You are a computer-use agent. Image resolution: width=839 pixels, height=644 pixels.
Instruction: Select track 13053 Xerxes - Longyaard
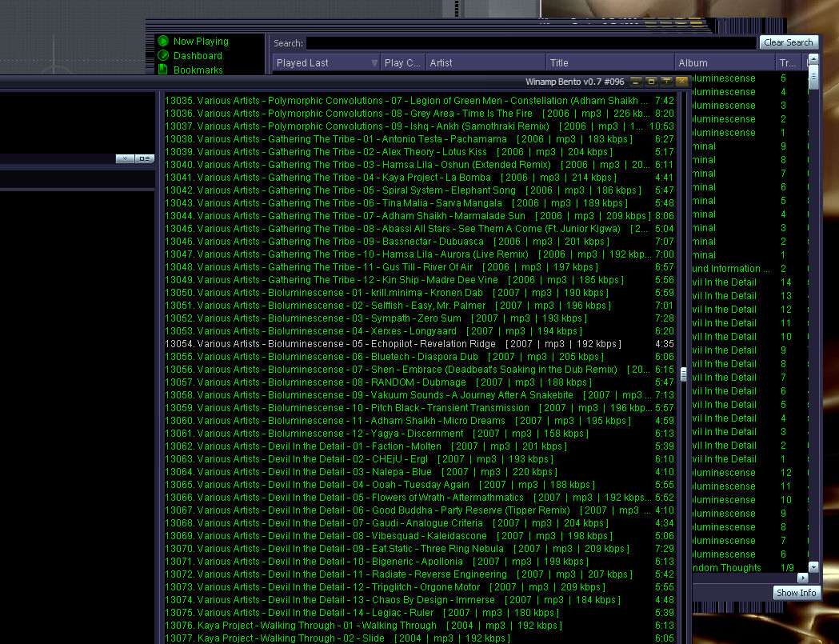coord(419,331)
